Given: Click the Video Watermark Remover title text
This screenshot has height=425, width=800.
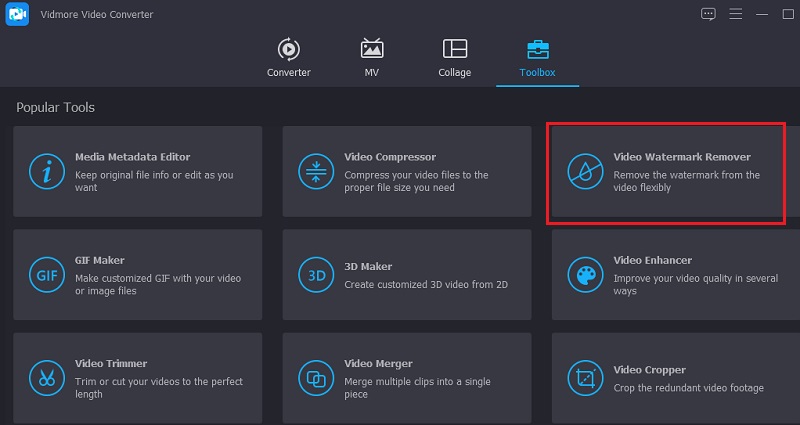Looking at the screenshot, I should 681,157.
